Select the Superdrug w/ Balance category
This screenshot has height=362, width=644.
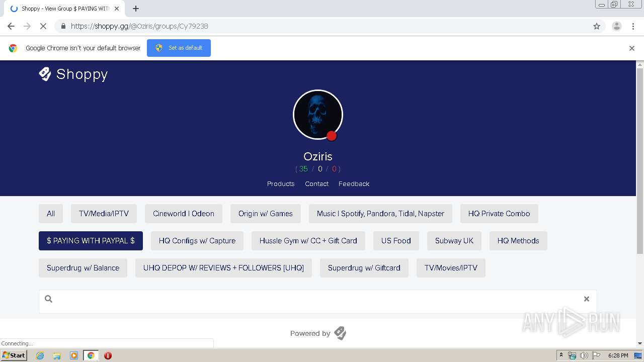pos(83,268)
